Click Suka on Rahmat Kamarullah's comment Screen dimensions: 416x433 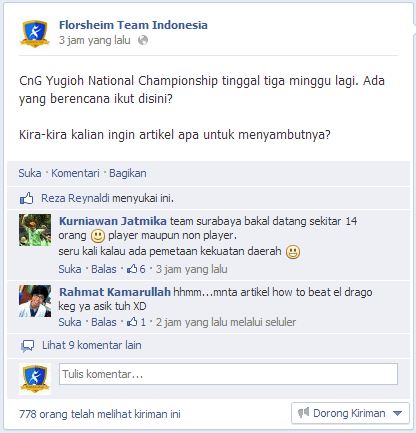click(70, 322)
